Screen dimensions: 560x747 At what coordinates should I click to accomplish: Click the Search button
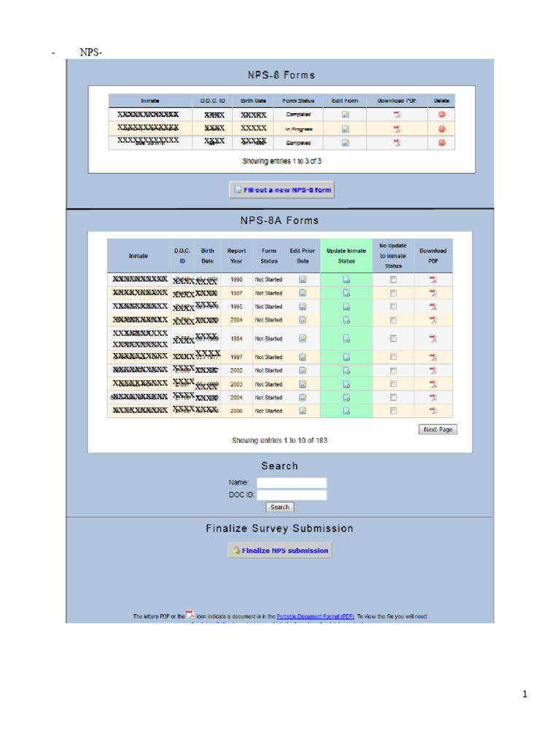click(x=280, y=507)
